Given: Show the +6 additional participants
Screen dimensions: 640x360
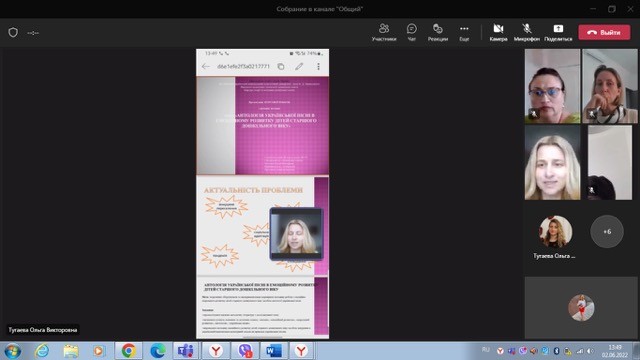Looking at the screenshot, I should (607, 231).
